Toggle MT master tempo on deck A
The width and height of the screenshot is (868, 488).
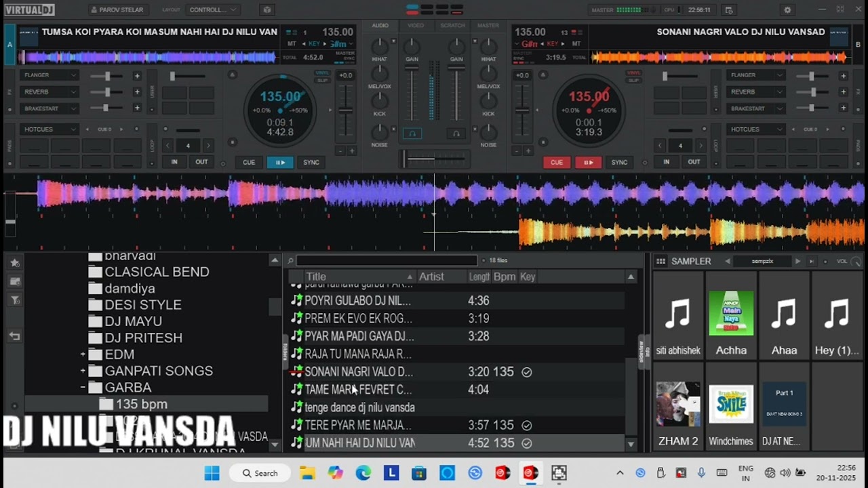[x=292, y=43]
